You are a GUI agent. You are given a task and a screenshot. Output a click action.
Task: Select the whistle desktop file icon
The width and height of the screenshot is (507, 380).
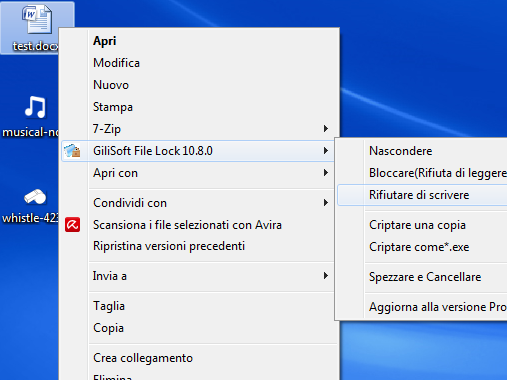coord(35,196)
